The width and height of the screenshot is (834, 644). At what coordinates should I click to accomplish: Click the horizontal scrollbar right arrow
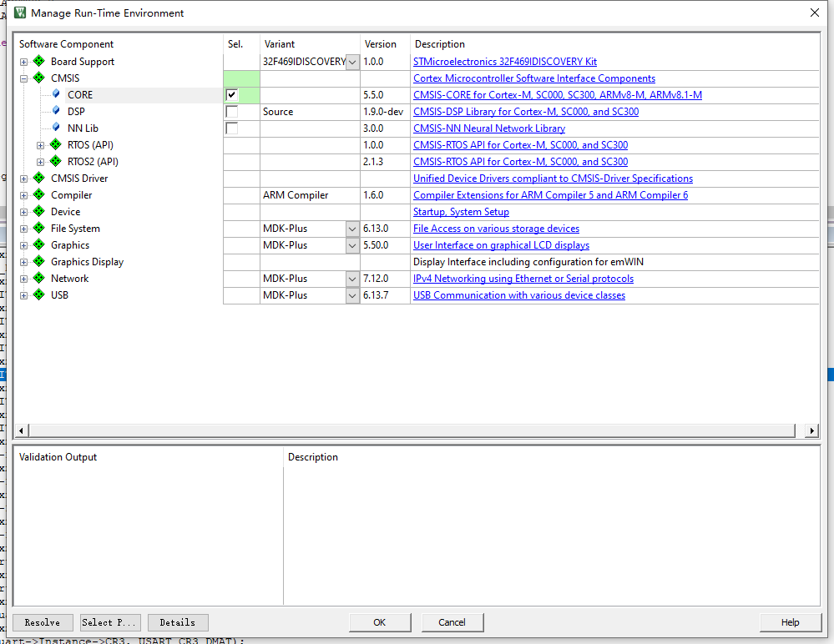pyautogui.click(x=810, y=430)
